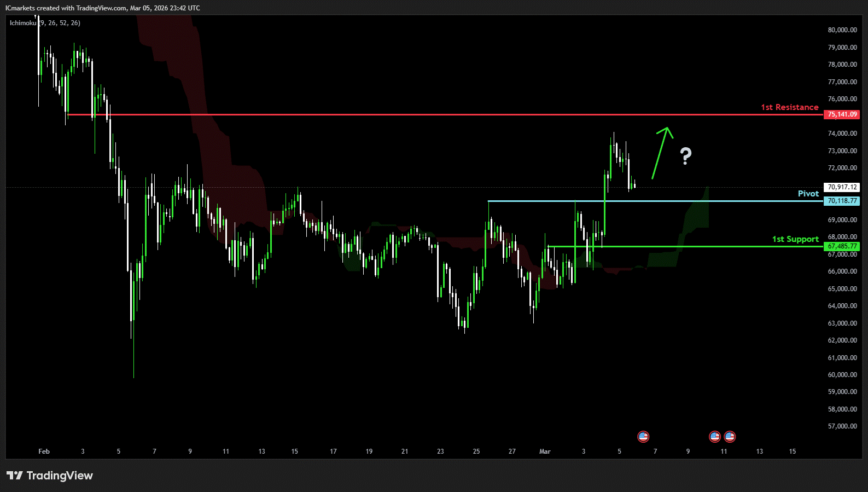868x492 pixels.
Task: Click the Feb label on time axis
Action: coord(44,452)
